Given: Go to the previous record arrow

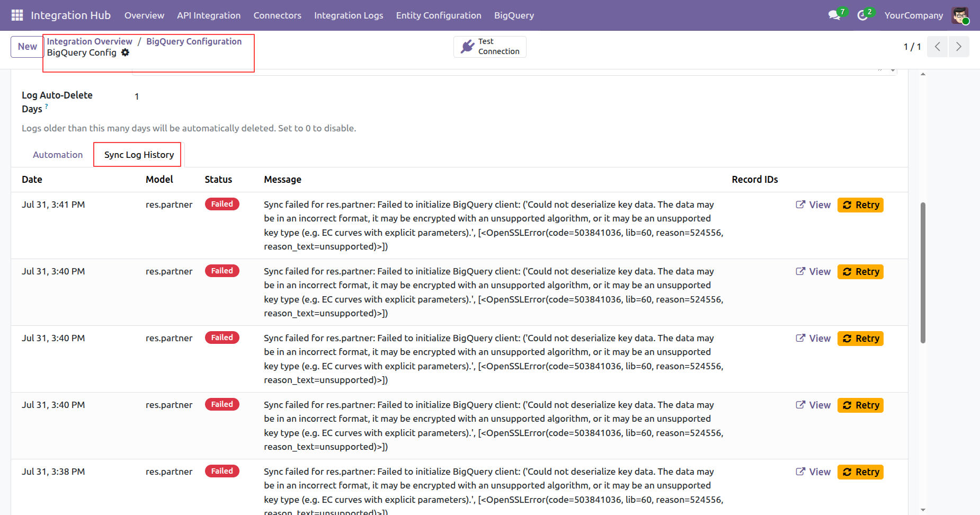Looking at the screenshot, I should [937, 47].
